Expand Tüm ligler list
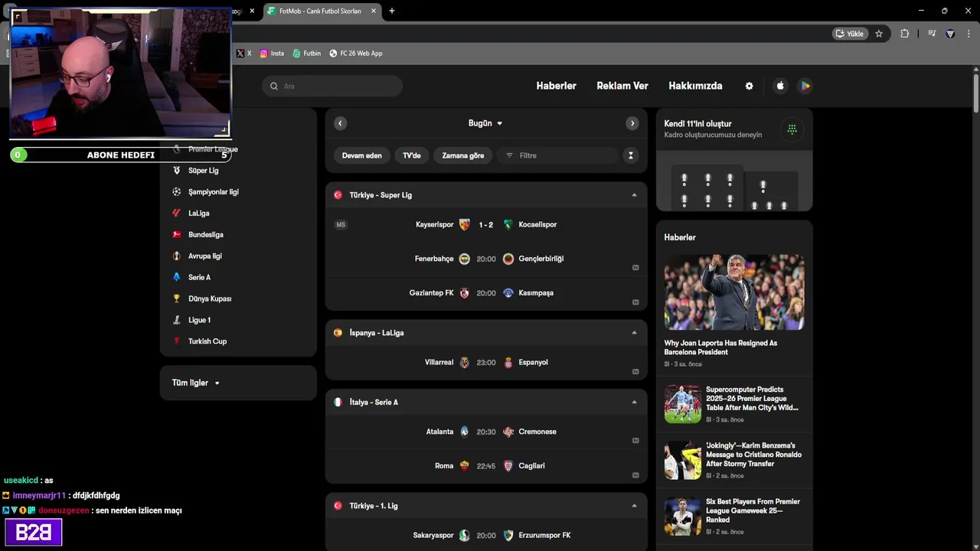980x551 pixels. click(x=196, y=383)
